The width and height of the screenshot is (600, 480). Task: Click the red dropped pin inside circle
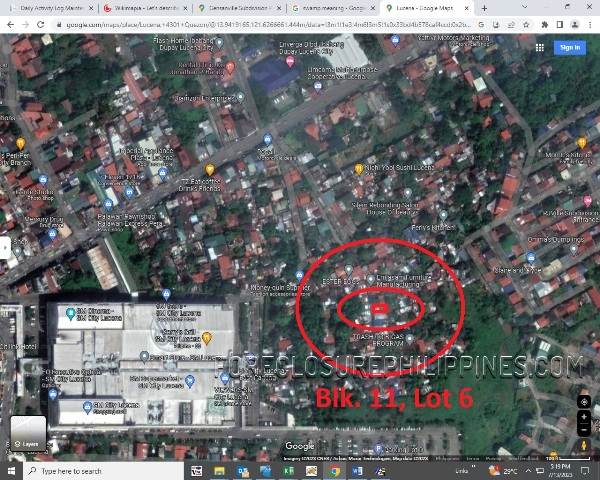pos(378,309)
